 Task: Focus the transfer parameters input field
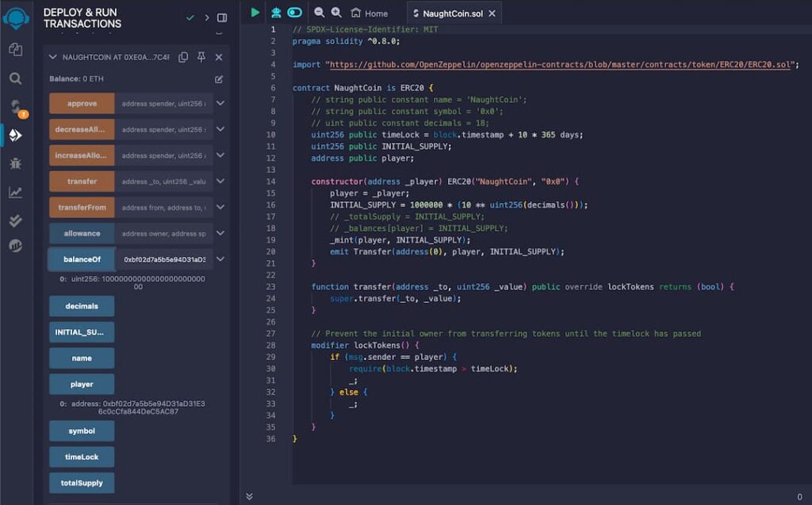163,182
